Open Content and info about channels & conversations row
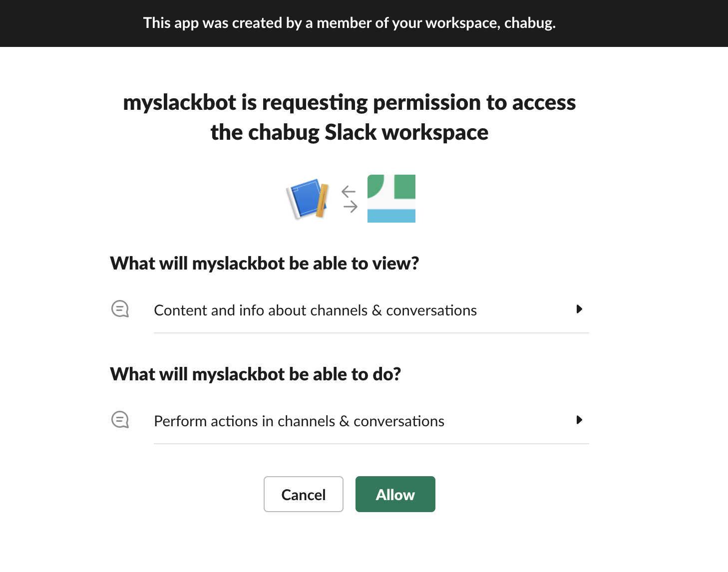Image resolution: width=728 pixels, height=572 pixels. point(371,310)
